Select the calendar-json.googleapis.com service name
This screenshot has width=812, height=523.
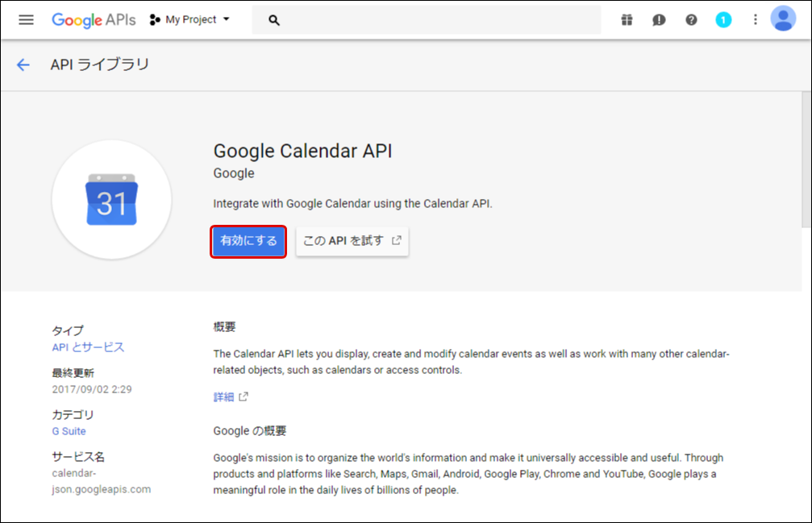pyautogui.click(x=102, y=481)
